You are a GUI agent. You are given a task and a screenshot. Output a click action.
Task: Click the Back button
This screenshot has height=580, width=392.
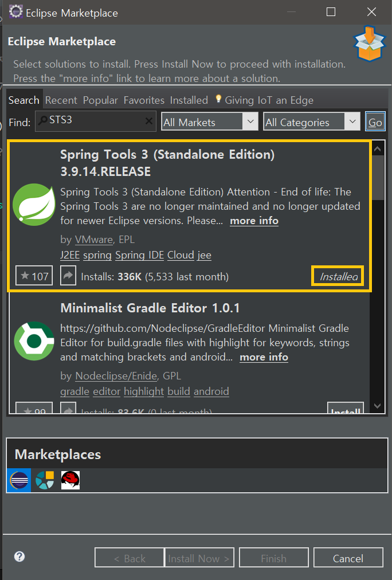[x=130, y=558]
